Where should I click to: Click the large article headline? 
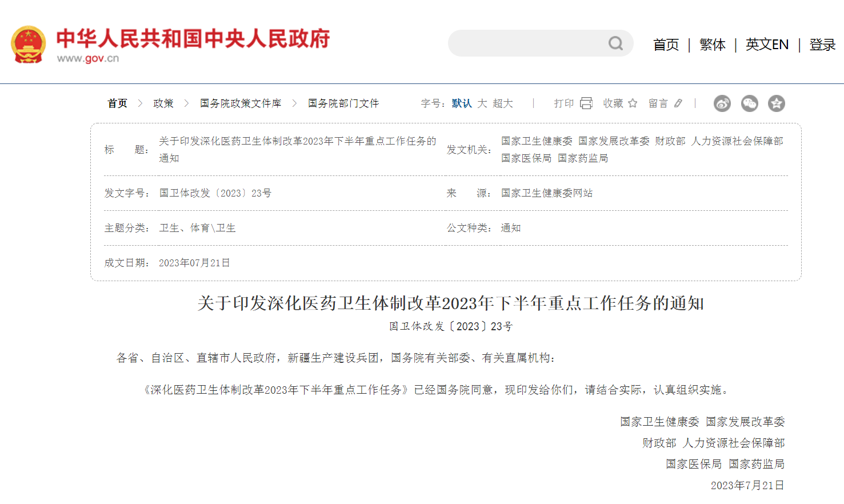(451, 303)
